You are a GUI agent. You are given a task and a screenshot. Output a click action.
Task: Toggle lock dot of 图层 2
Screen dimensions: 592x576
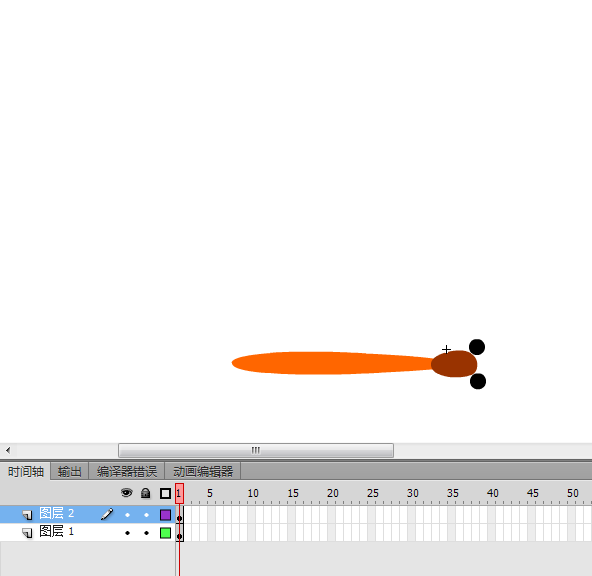[x=146, y=515]
